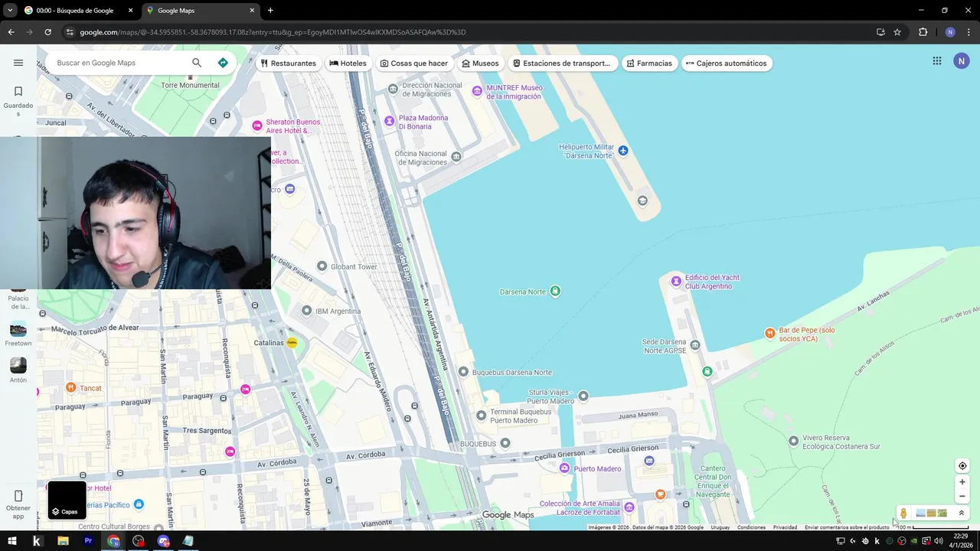
Task: Open the Guardados saved places panel
Action: coord(18,101)
